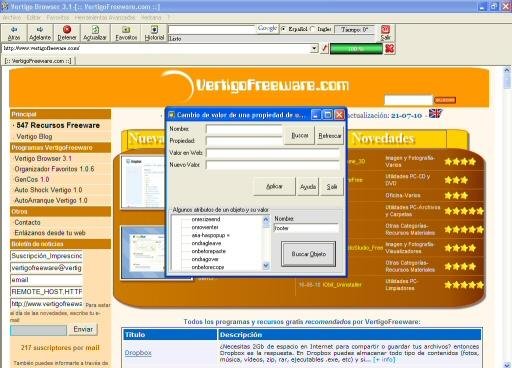Click the Salir button in the dialog
The width and height of the screenshot is (512, 368).
(x=332, y=187)
